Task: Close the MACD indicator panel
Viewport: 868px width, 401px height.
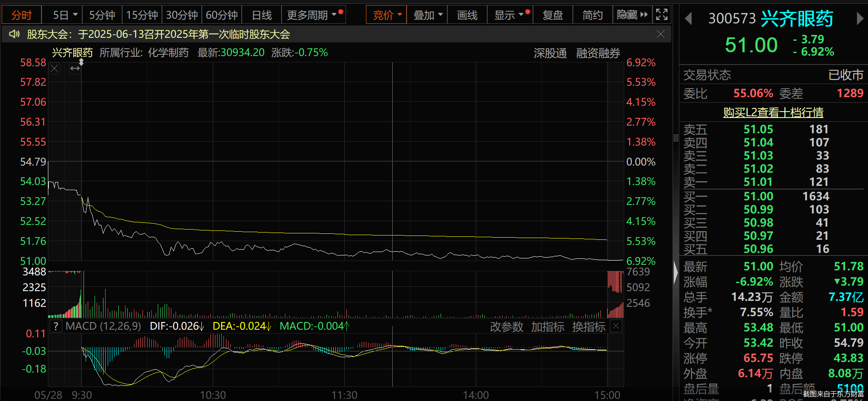Action: [x=616, y=326]
